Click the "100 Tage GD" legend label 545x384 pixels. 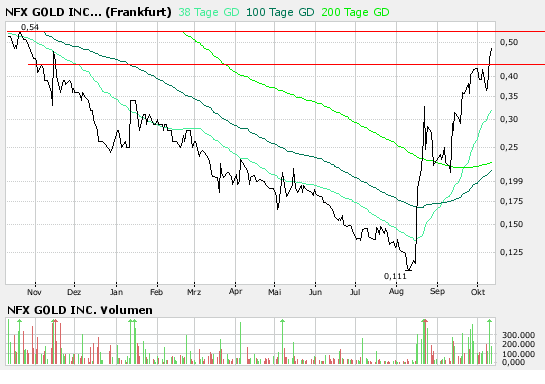(x=280, y=13)
